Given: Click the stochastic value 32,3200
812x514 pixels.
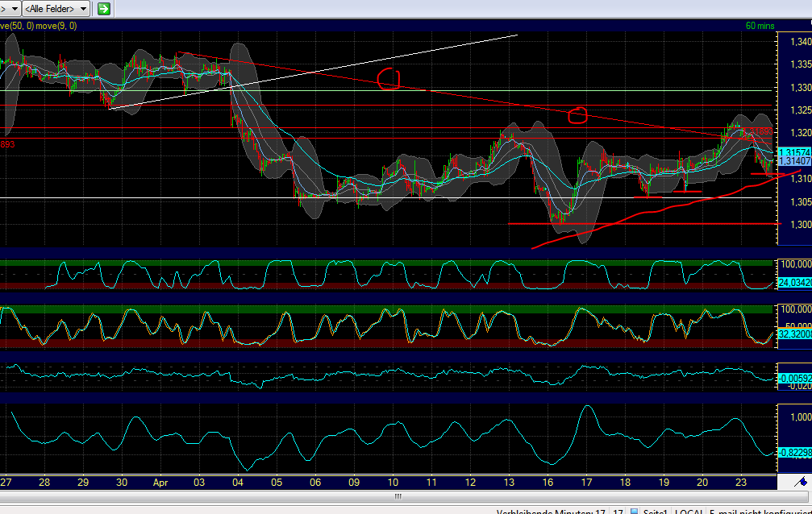Looking at the screenshot, I should click(794, 334).
